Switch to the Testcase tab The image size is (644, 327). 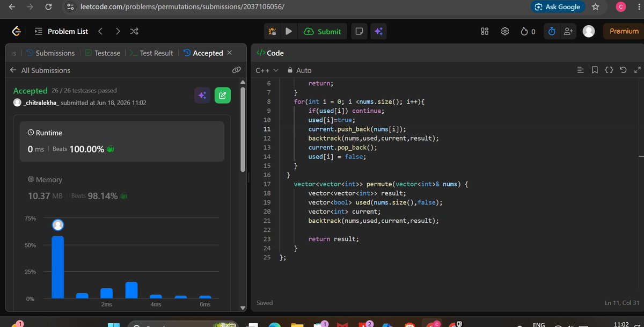(x=103, y=53)
